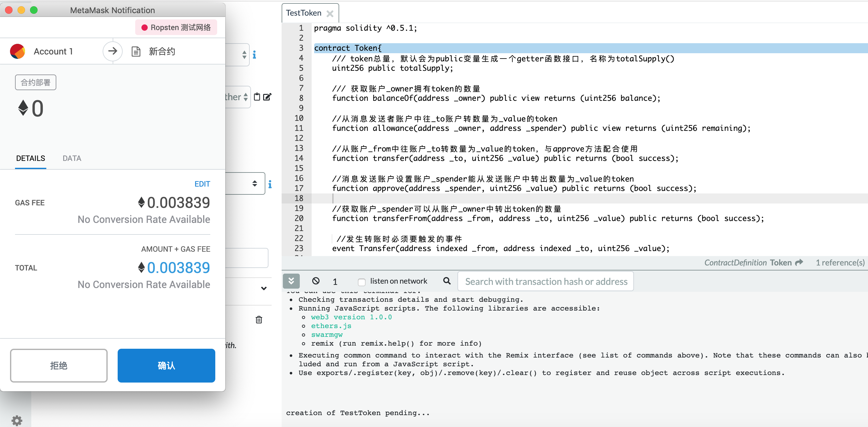The image size is (868, 427).
Task: Open the ether unit dropdown
Action: pos(237,97)
